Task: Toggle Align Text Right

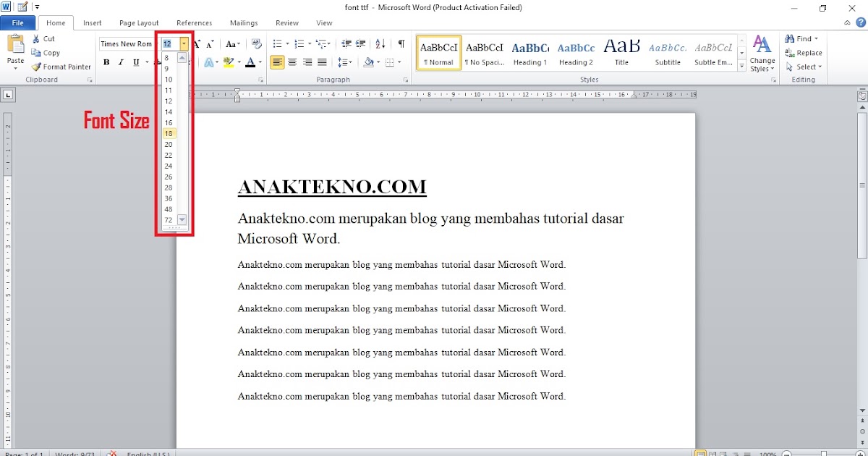Action: 307,62
